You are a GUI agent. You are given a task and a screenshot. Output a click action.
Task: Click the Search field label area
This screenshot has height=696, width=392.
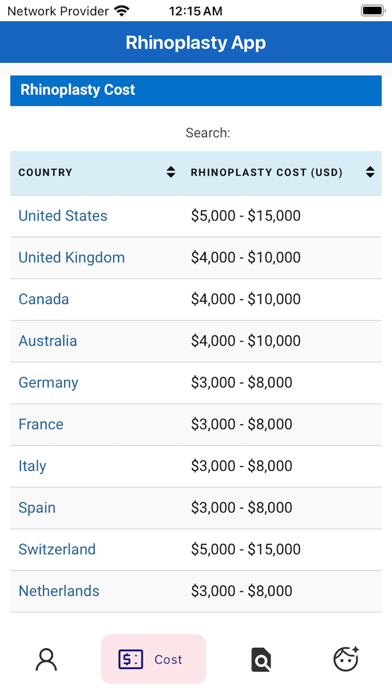click(x=208, y=133)
